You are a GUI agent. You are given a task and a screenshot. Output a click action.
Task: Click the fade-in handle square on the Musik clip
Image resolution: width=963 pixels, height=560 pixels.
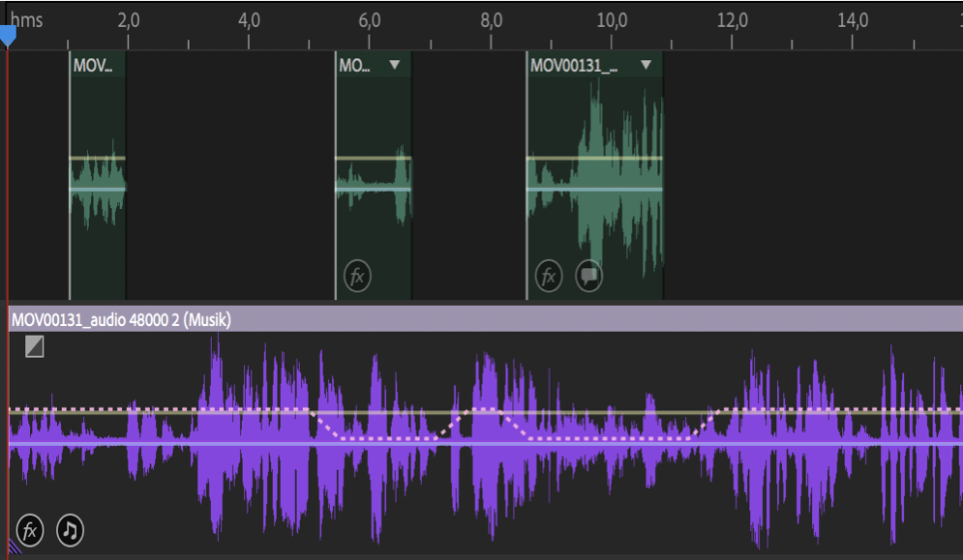35,346
